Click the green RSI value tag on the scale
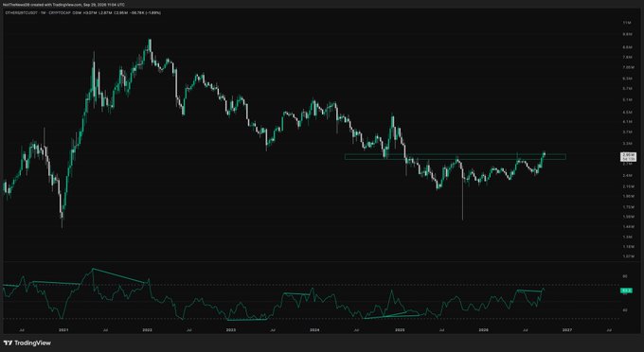This screenshot has height=352, width=644. pyautogui.click(x=626, y=290)
